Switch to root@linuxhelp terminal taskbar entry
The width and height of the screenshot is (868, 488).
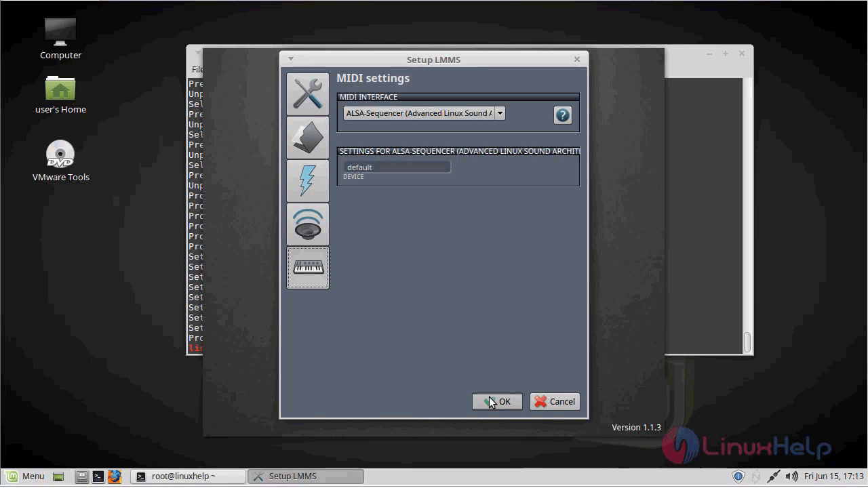pos(188,476)
